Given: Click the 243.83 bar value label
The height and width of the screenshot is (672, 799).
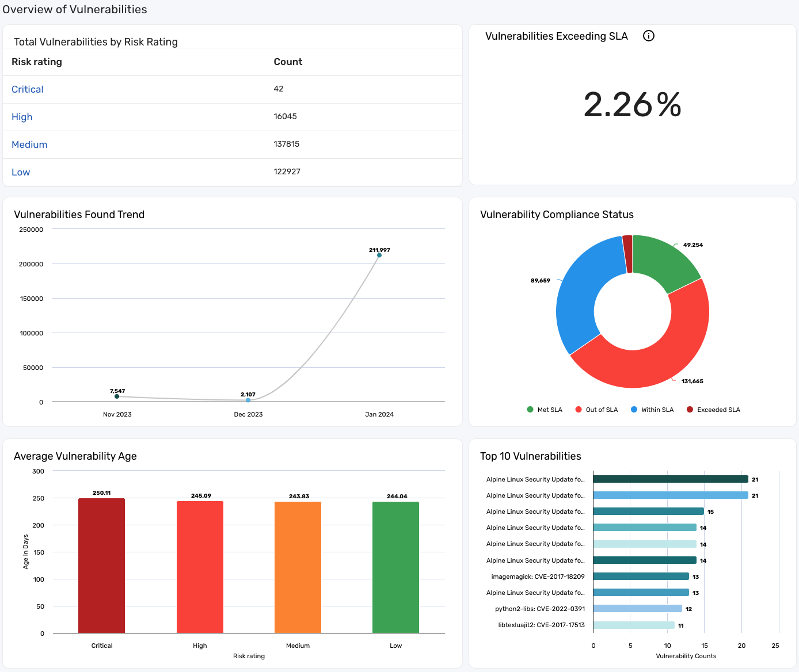Looking at the screenshot, I should 299,497.
